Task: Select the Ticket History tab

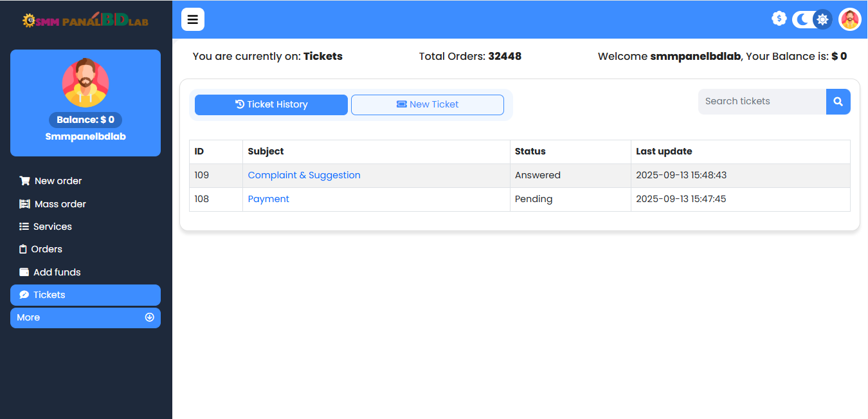Action: point(271,104)
